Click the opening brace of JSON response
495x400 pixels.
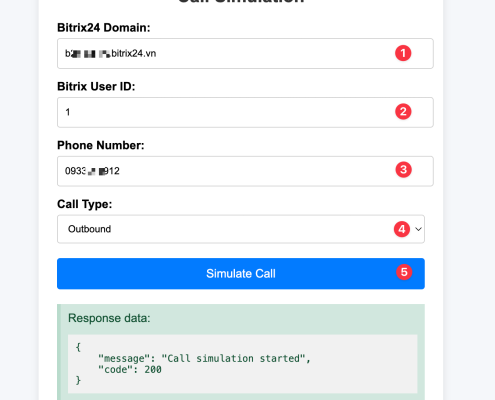pyautogui.click(x=78, y=347)
